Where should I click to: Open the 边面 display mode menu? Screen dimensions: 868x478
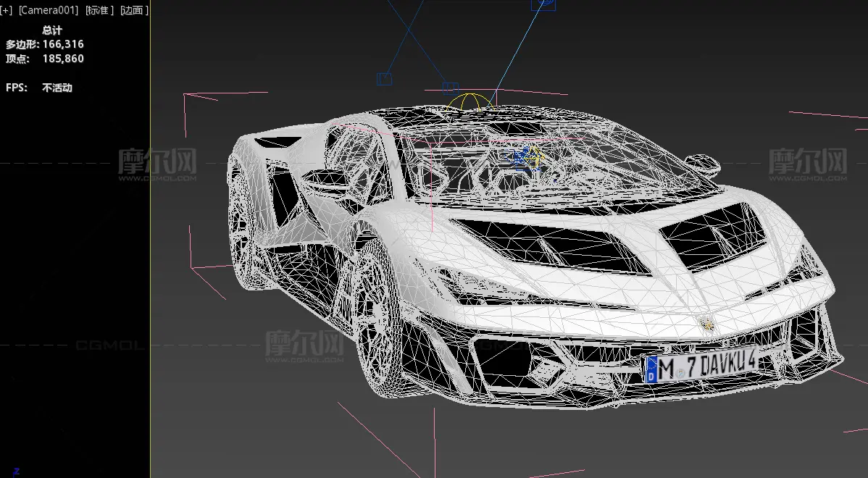(134, 10)
